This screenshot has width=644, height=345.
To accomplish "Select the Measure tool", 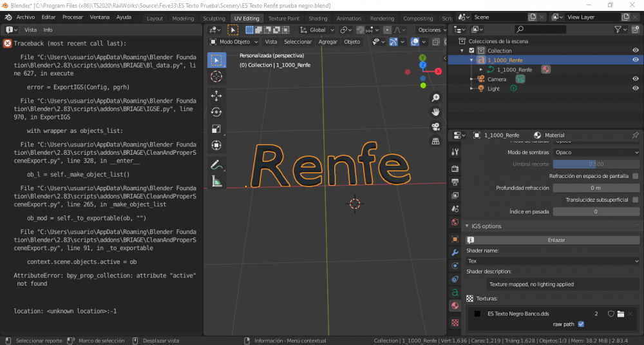I will (x=216, y=181).
